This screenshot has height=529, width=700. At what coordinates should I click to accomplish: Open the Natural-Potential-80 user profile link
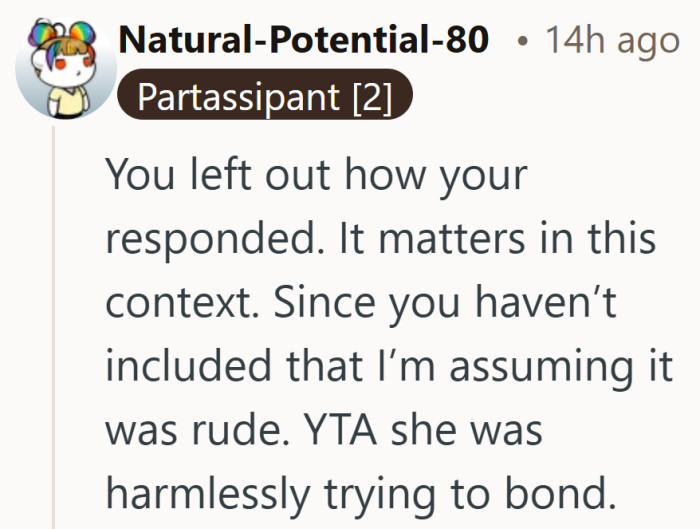[303, 41]
